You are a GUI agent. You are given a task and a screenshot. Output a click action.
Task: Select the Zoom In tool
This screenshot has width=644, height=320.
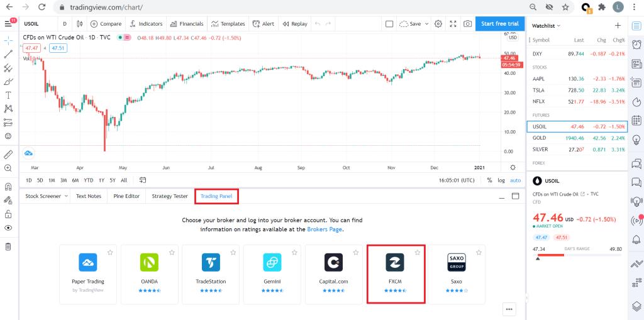click(x=8, y=168)
